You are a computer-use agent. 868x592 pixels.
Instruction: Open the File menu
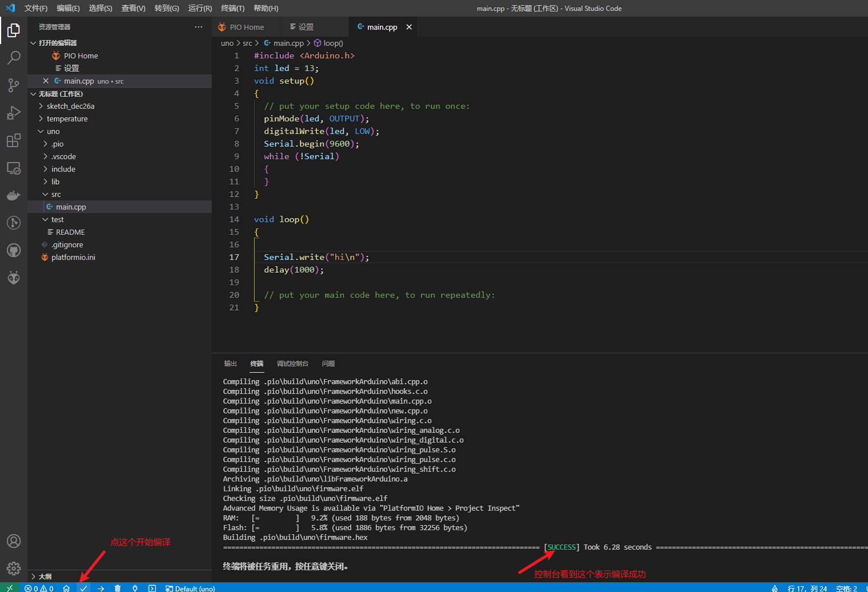(x=35, y=8)
